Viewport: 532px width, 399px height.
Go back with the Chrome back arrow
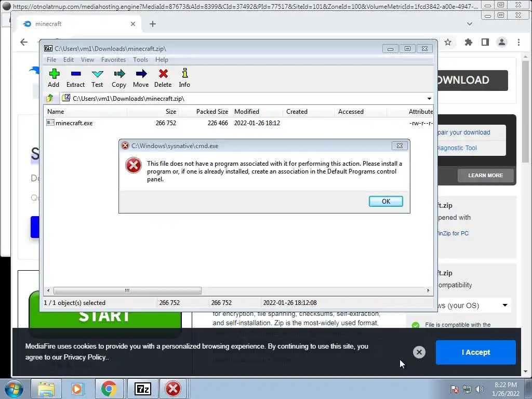pyautogui.click(x=24, y=42)
